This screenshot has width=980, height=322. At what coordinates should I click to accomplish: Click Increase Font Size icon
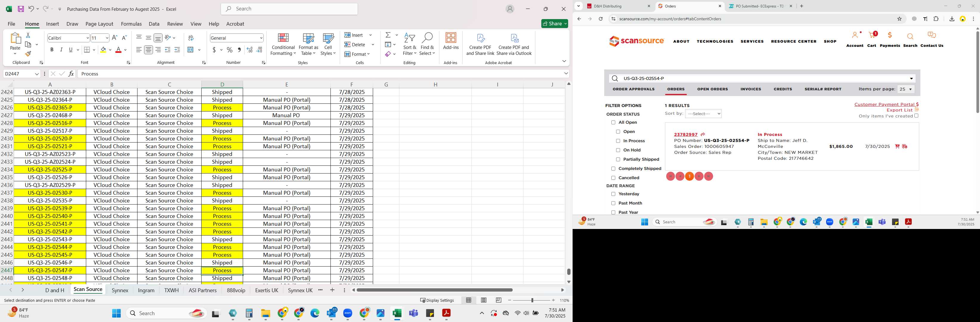115,38
